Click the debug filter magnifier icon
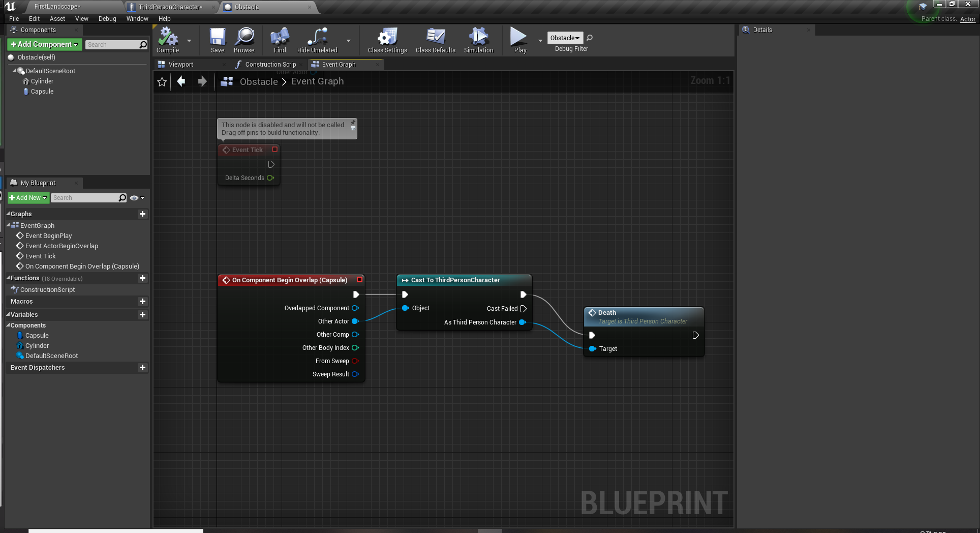 click(590, 38)
